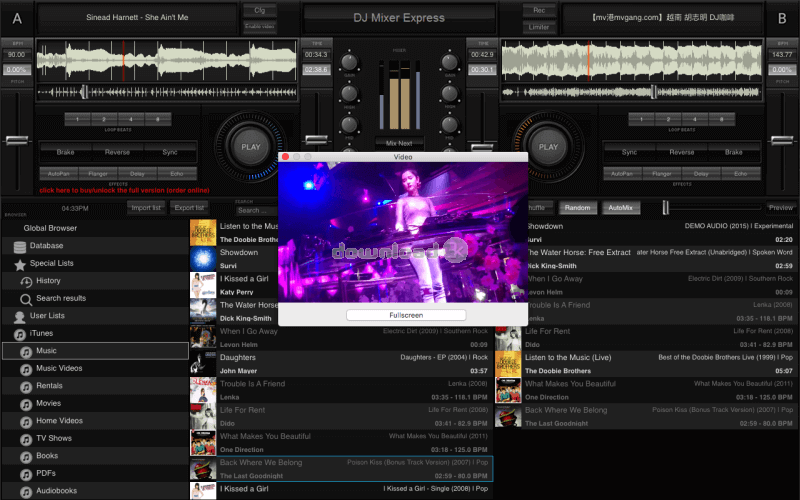Enable Echo effect on deck B
The width and height of the screenshot is (800, 500).
(x=741, y=173)
